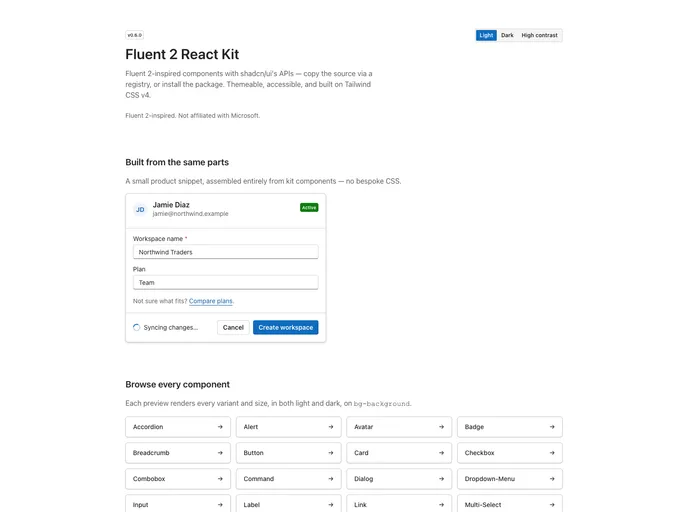The image size is (688, 512).
Task: Click the arrow icon on the Button card
Action: point(331,453)
